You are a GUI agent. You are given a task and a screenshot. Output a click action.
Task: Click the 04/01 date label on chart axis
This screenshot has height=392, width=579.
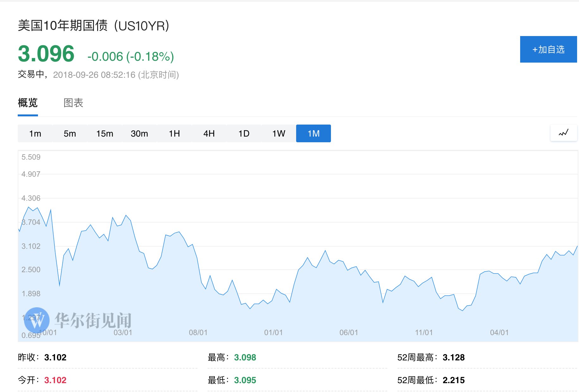point(500,333)
